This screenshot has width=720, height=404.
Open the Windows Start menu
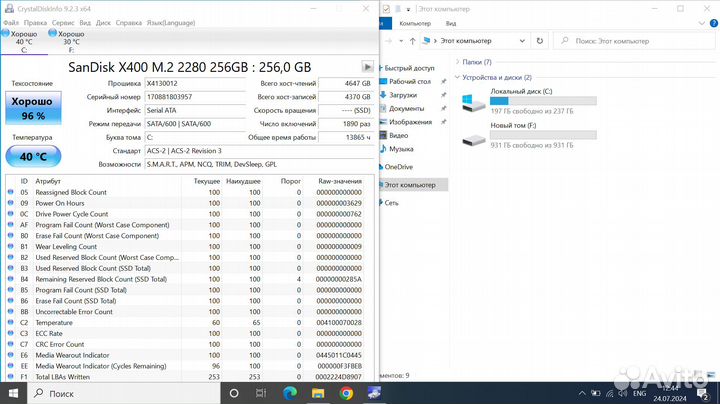coord(13,393)
